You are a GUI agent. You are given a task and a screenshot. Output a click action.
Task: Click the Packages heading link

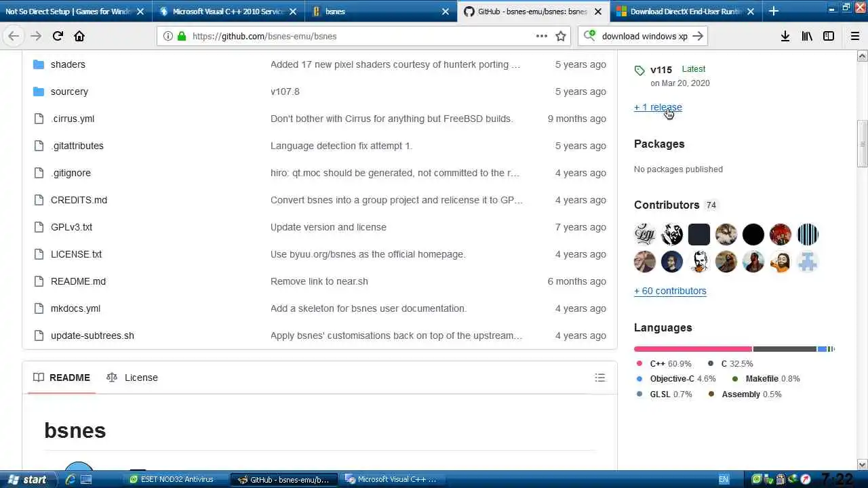659,144
